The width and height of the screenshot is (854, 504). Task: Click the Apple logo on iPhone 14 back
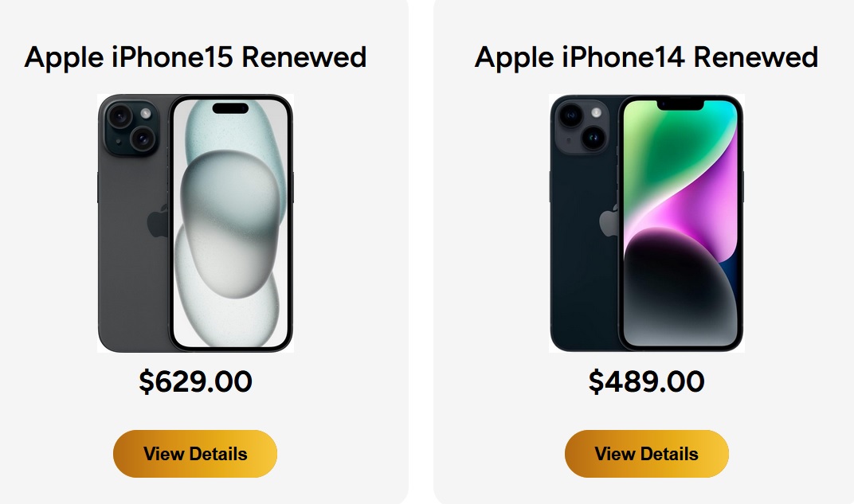tap(609, 221)
